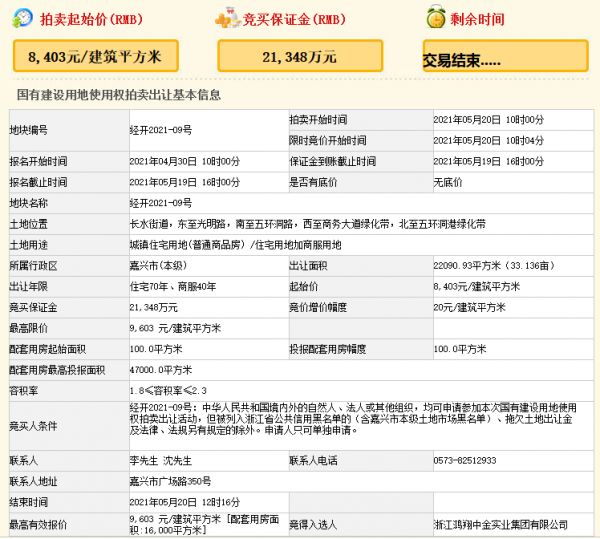
Task: Select the 拍卖开始时间 label
Action: (318, 120)
